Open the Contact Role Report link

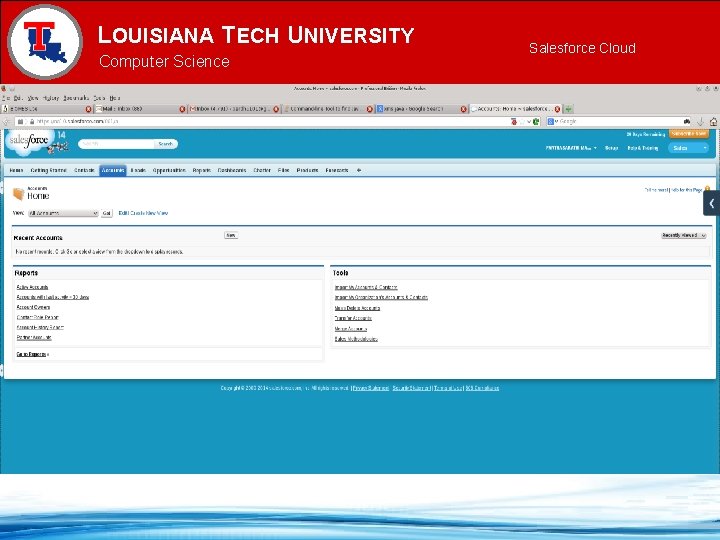38,318
